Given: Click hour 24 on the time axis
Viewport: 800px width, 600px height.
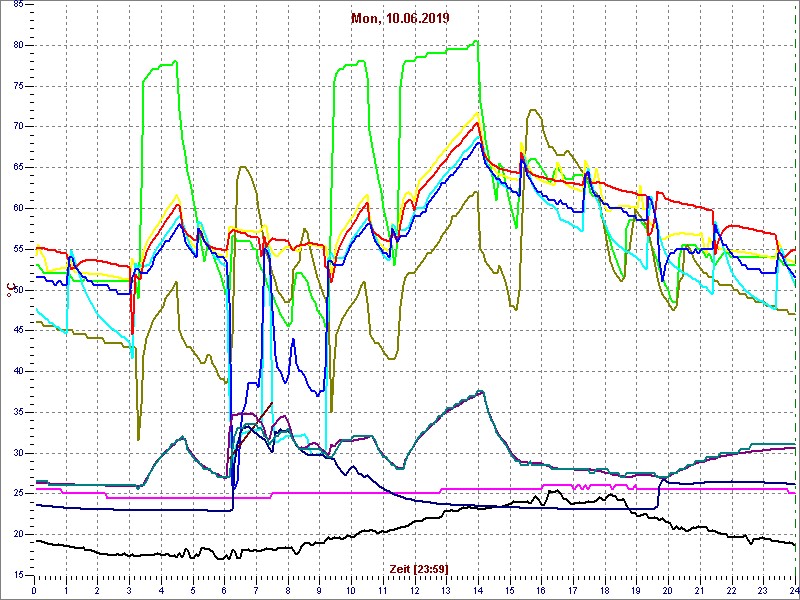Looking at the screenshot, I should [794, 591].
